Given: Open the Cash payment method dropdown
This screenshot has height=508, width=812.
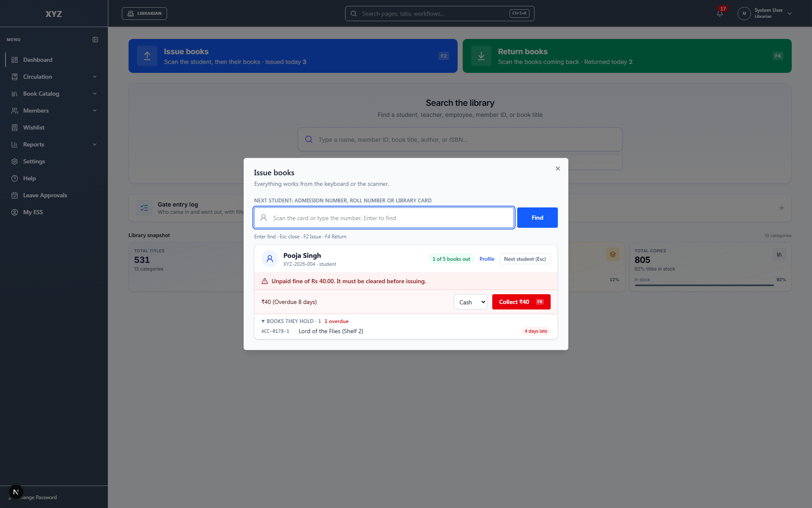Looking at the screenshot, I should [x=470, y=302].
